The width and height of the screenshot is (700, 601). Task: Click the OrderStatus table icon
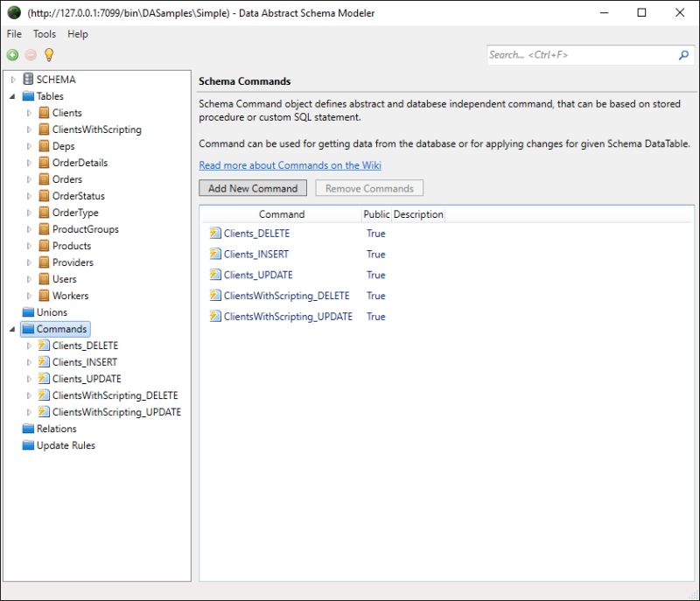pos(44,196)
